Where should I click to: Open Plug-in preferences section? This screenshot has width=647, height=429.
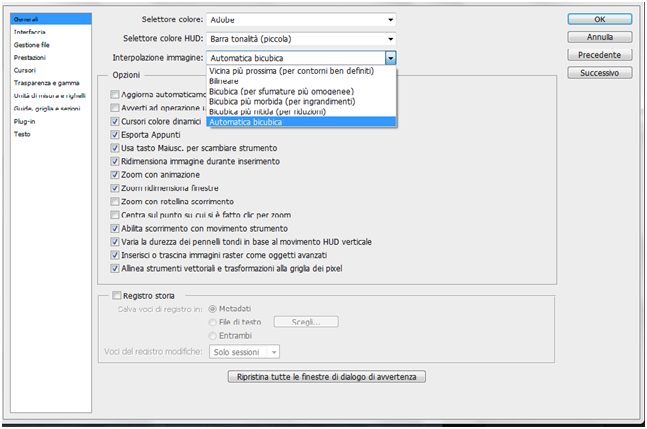click(24, 121)
